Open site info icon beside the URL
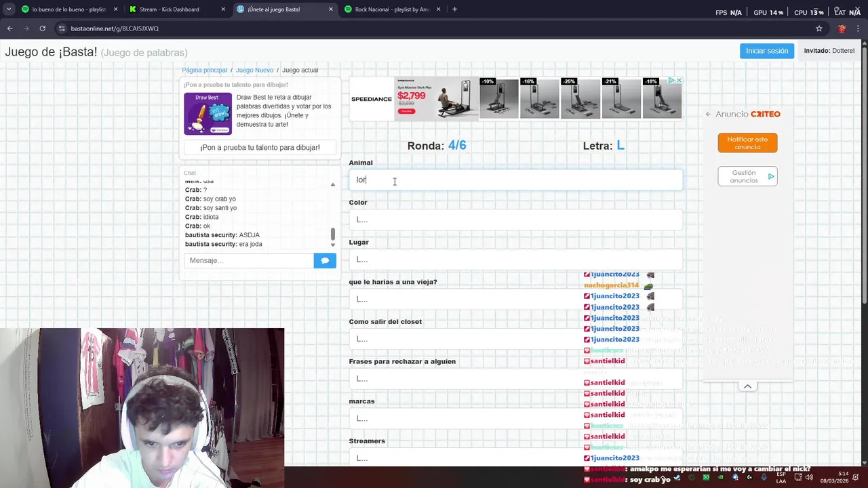Viewport: 868px width, 488px height. pyautogui.click(x=62, y=28)
